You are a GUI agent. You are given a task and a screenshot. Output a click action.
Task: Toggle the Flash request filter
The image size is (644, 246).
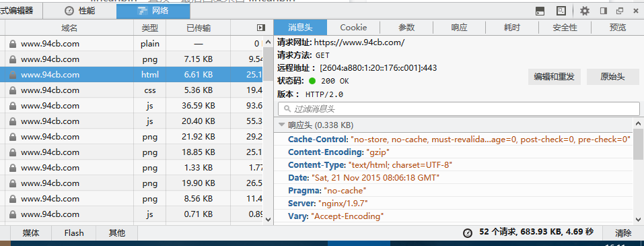pyautogui.click(x=74, y=233)
